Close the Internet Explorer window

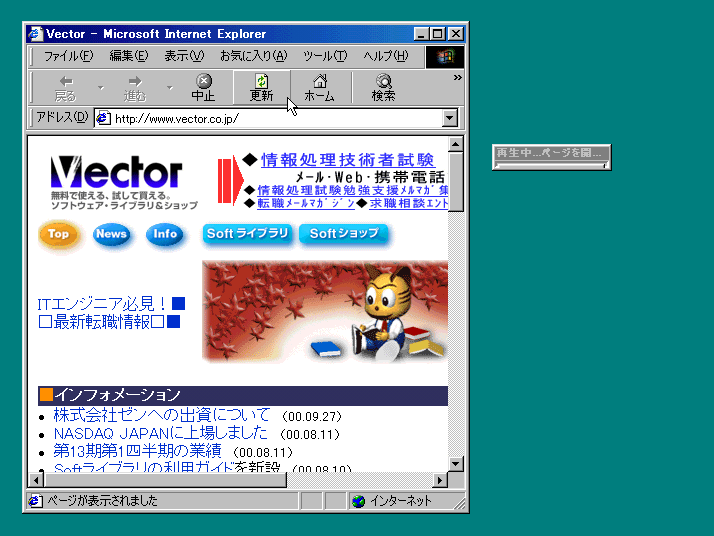point(455,34)
